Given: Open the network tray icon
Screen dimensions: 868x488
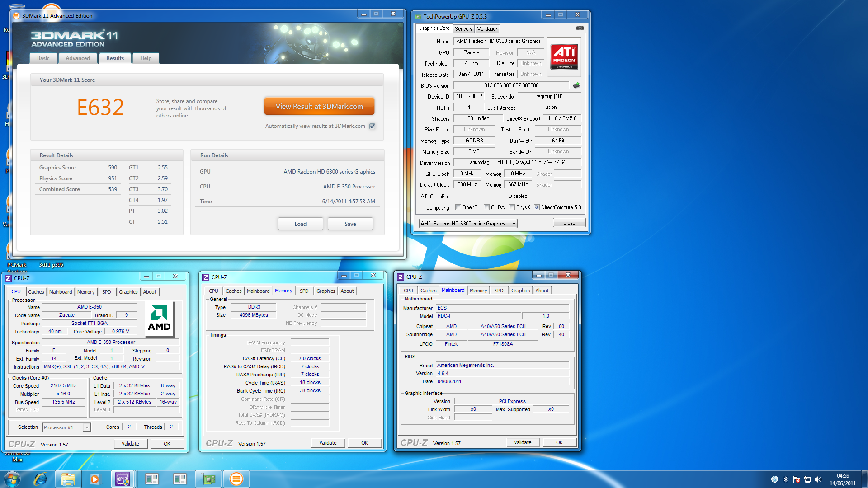Looking at the screenshot, I should [807, 479].
